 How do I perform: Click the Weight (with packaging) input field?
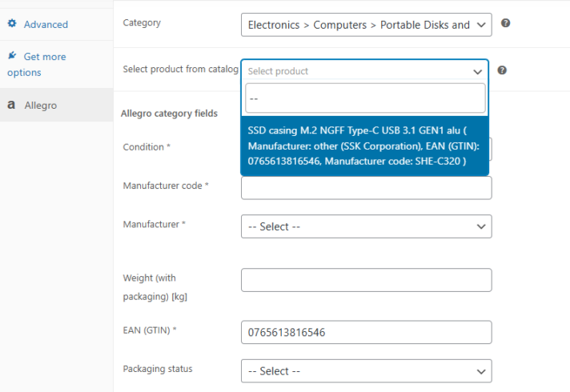366,280
